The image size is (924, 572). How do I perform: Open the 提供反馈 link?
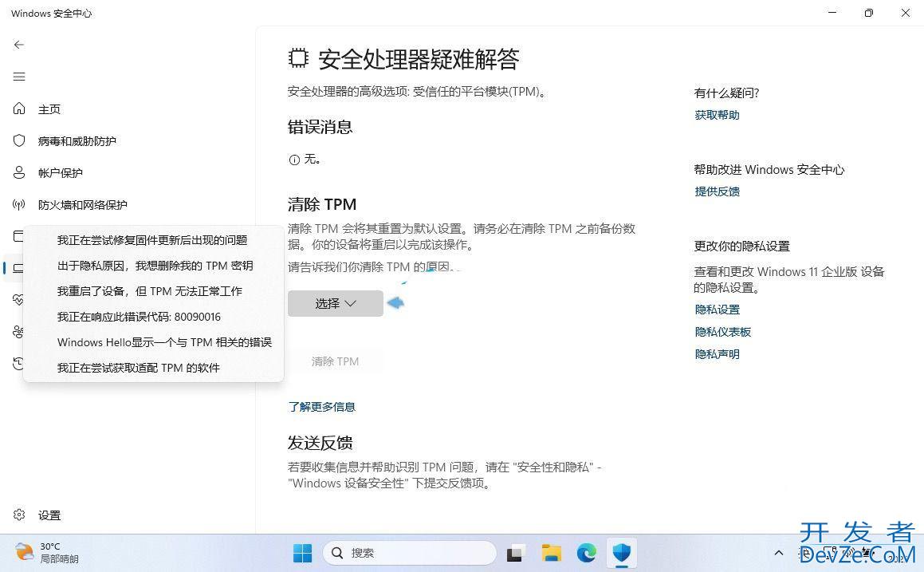click(717, 191)
